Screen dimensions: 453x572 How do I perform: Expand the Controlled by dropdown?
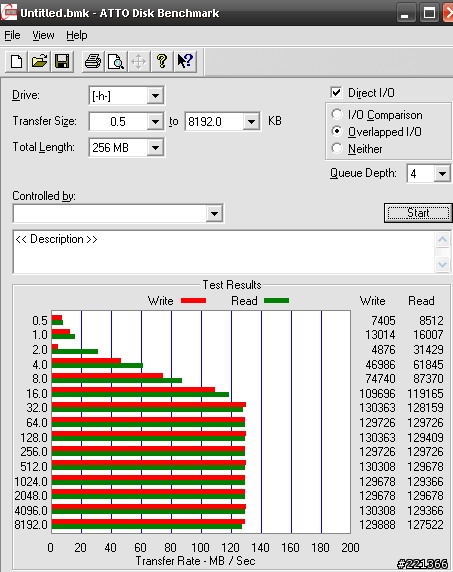pos(214,213)
